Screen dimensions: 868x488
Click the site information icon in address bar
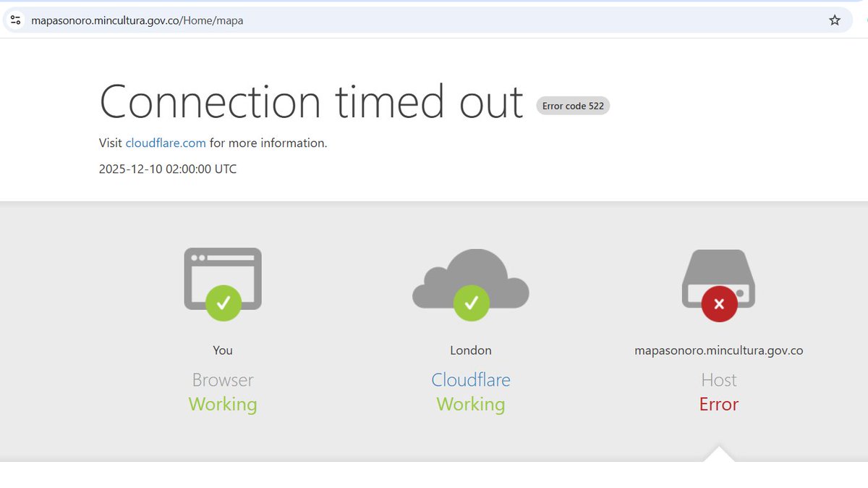point(15,20)
